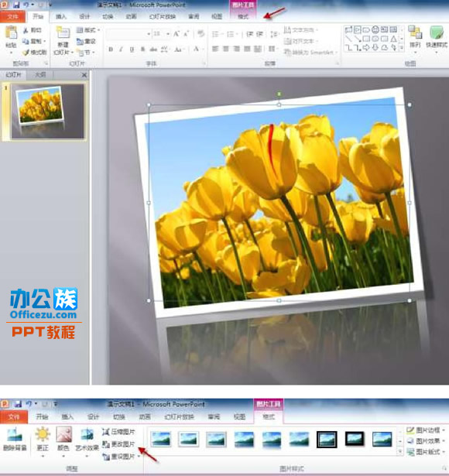Click Corrections (更正) sun icon

(x=43, y=434)
